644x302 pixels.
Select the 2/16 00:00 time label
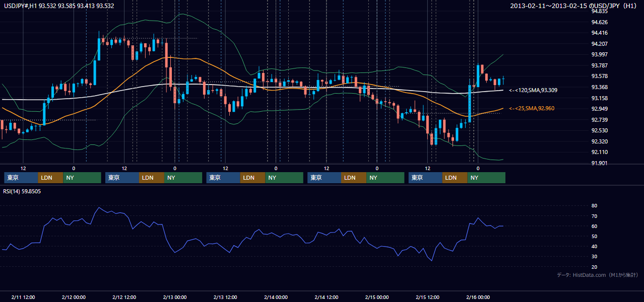pos(478,297)
